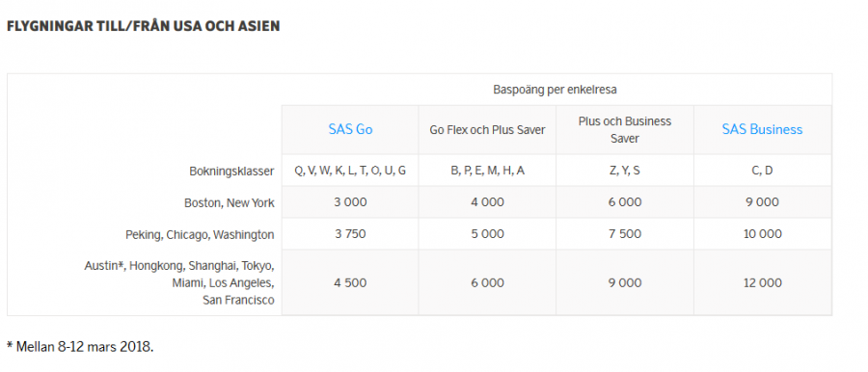Viewport: 868px width, 372px height.
Task: Select the Baspoäng per enkelresa header
Action: coord(556,90)
